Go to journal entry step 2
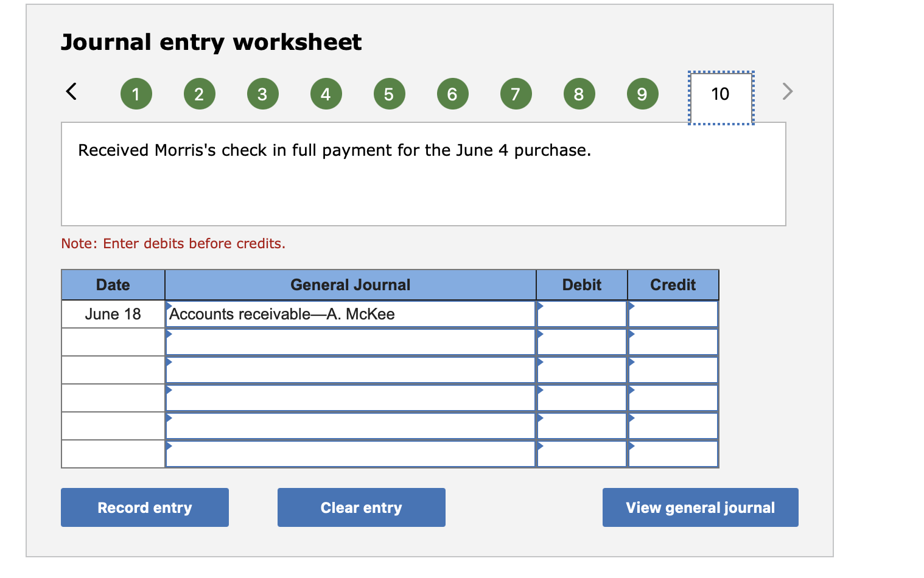This screenshot has width=924, height=578. pos(199,94)
